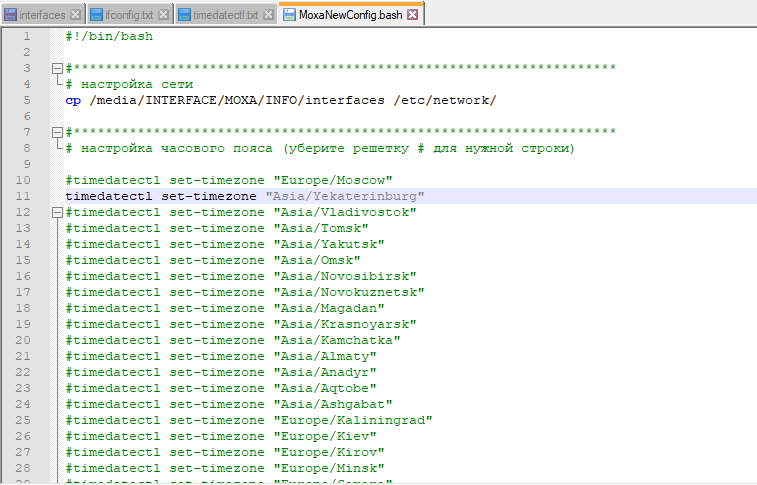Collapse the fold block at line 7
This screenshot has height=485, width=757.
(x=56, y=133)
